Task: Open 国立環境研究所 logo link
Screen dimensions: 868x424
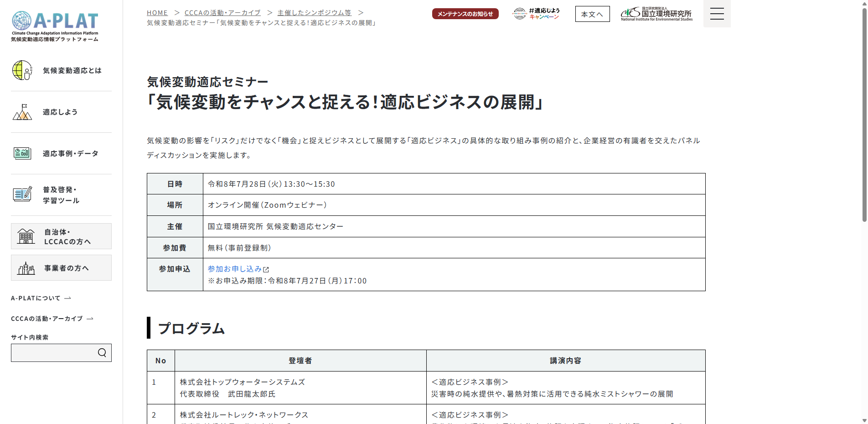Action: click(656, 14)
